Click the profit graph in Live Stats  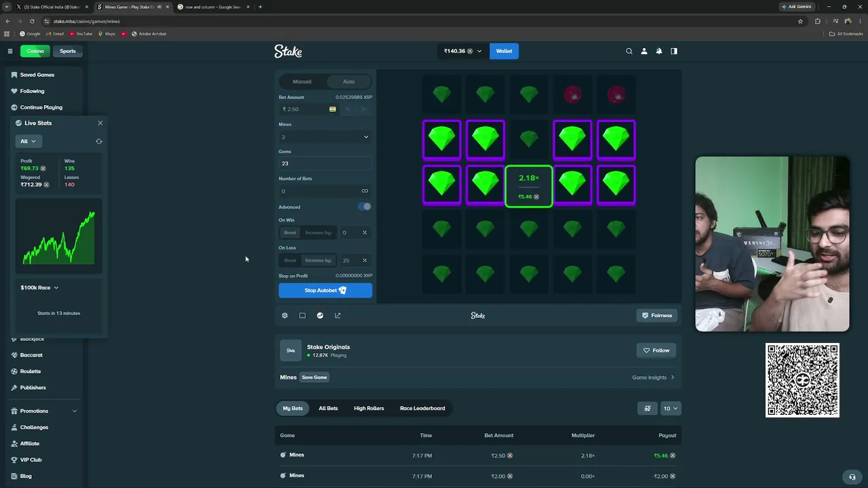59,237
